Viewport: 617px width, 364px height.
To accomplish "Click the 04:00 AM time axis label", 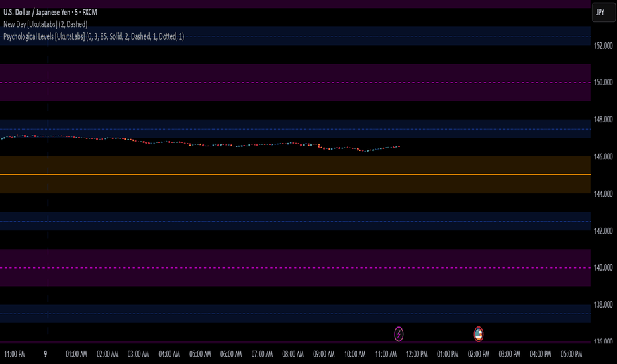I will 169,354.
